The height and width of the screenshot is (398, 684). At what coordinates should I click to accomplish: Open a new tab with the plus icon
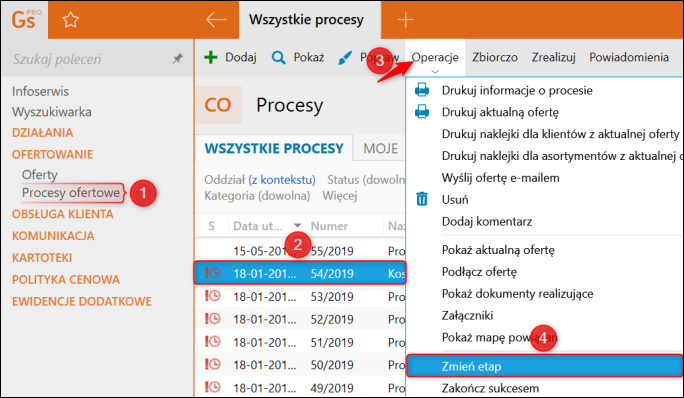tap(405, 20)
